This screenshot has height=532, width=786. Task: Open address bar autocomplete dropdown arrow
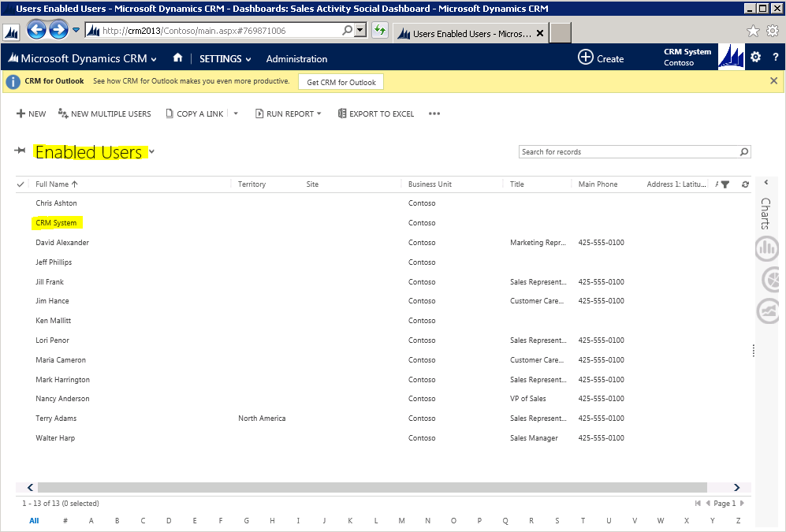point(360,31)
